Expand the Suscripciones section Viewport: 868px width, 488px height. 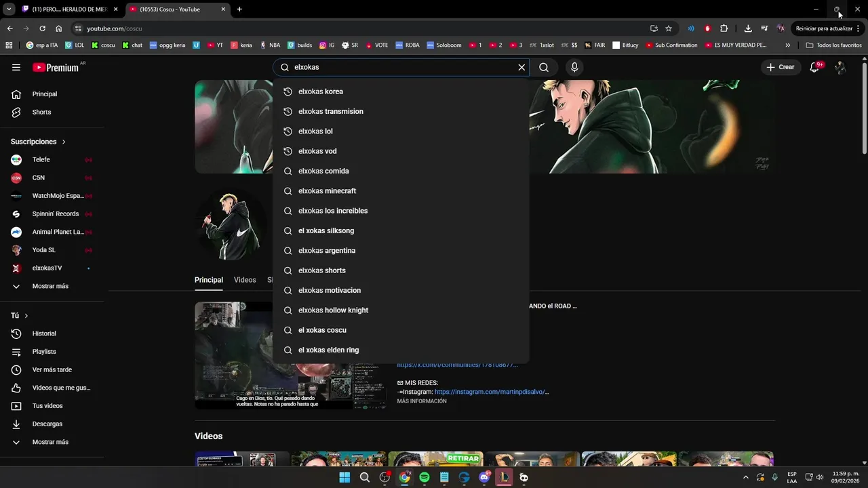[39, 142]
